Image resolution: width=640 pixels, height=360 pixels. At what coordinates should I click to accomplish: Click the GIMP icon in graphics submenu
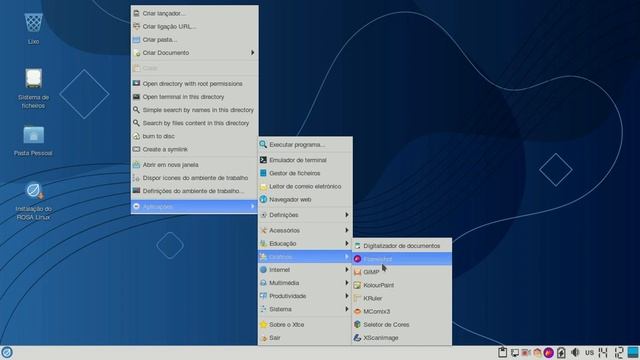pyautogui.click(x=358, y=272)
